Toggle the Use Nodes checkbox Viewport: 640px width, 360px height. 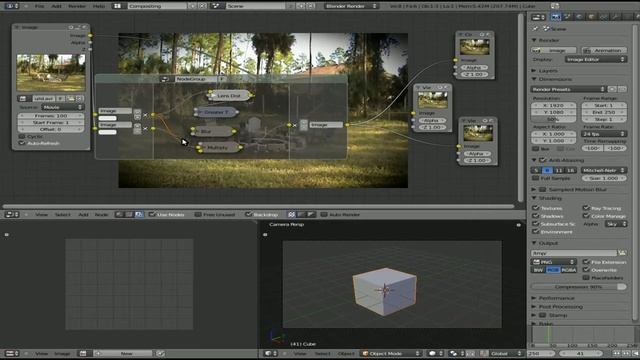tap(152, 214)
